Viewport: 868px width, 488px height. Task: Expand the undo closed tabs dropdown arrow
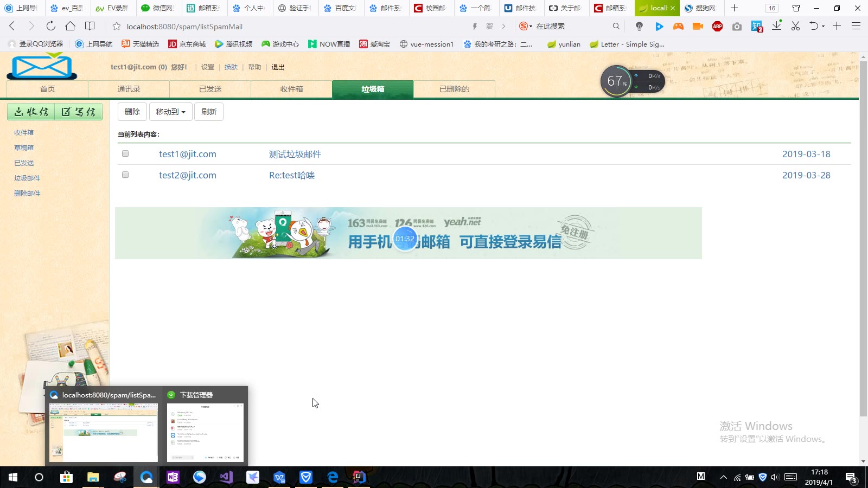pyautogui.click(x=823, y=27)
